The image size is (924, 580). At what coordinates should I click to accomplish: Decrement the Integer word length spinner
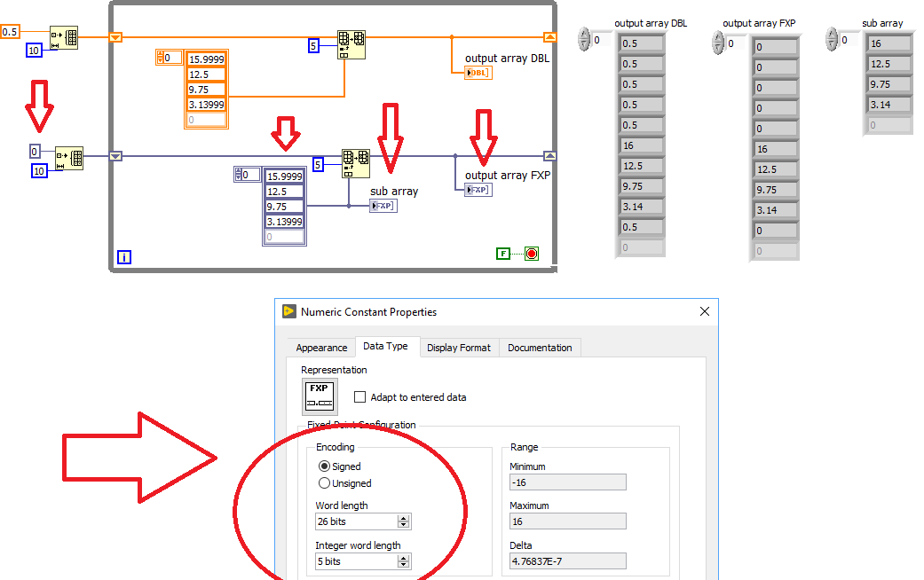click(x=403, y=564)
